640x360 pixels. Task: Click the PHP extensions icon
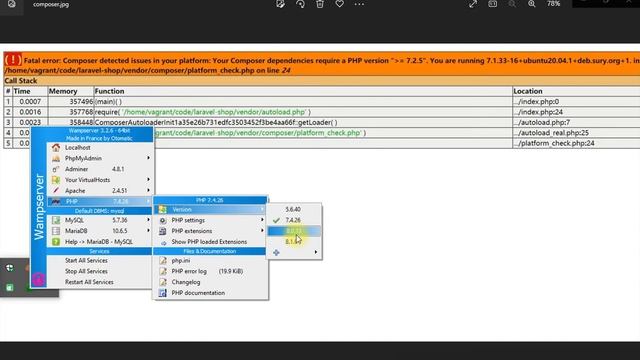(162, 231)
